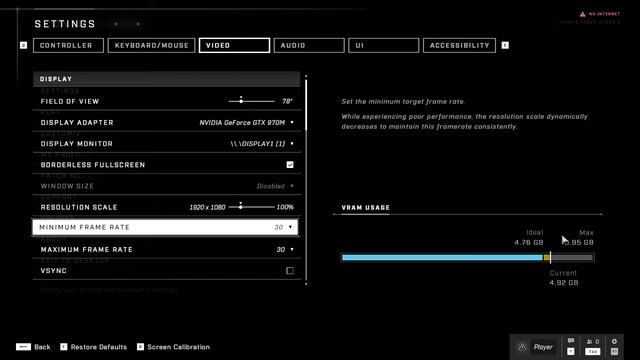Click the scroll-down arrow below the scrollbar
The image size is (640, 360).
pos(306,284)
